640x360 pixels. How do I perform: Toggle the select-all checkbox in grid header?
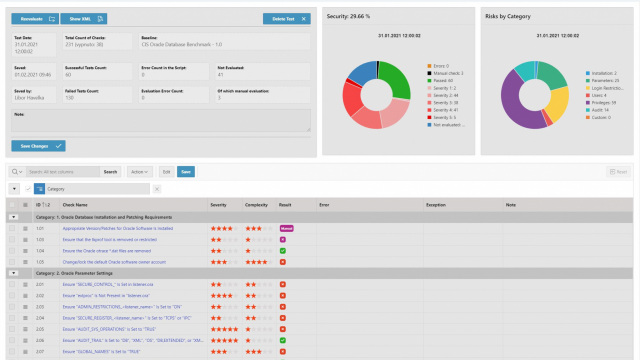pyautogui.click(x=12, y=205)
